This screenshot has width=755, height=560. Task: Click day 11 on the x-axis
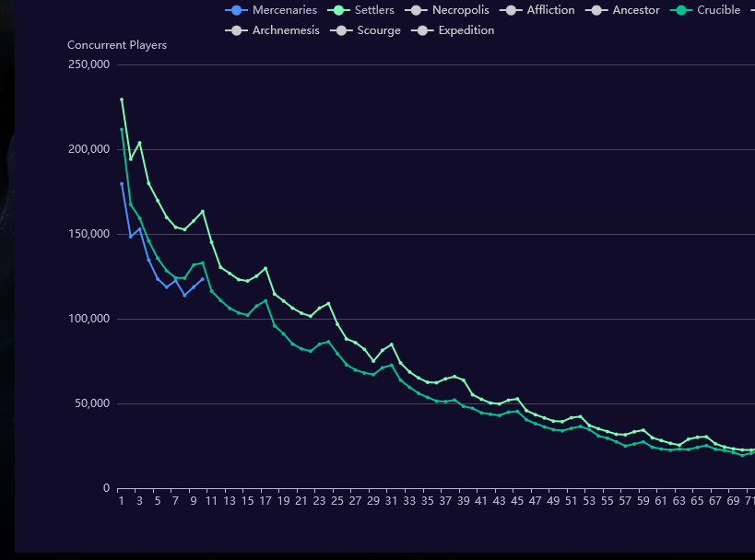tap(211, 501)
